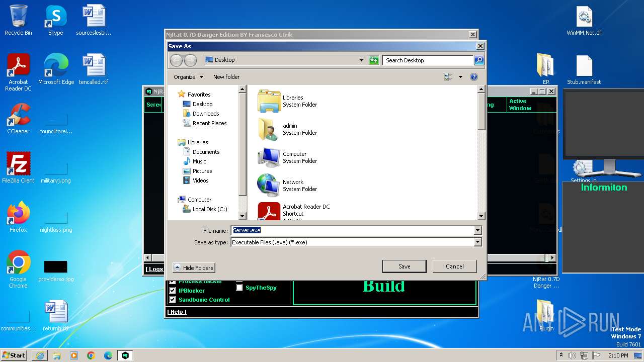Open CCleaner desktop shortcut
The height and width of the screenshot is (362, 644).
tap(18, 119)
